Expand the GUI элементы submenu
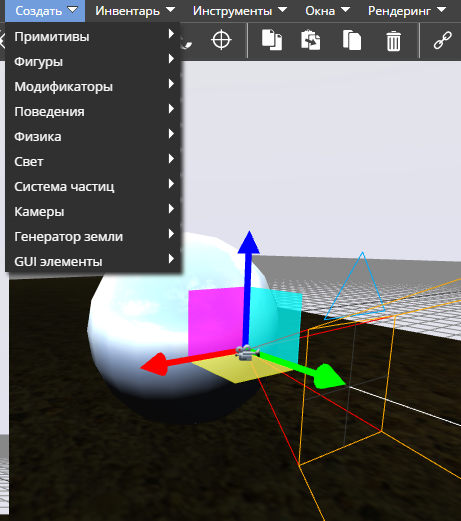The image size is (461, 521). tap(93, 261)
